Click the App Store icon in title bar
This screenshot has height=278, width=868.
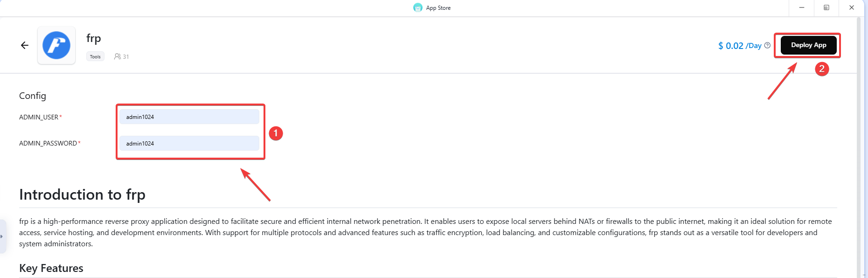pos(418,7)
